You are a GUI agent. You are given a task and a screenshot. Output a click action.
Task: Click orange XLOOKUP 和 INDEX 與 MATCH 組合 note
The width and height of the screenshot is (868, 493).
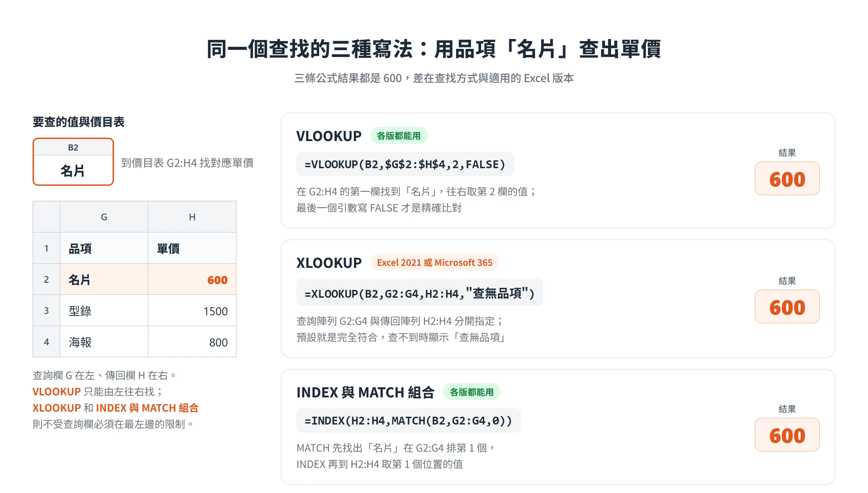point(116,408)
